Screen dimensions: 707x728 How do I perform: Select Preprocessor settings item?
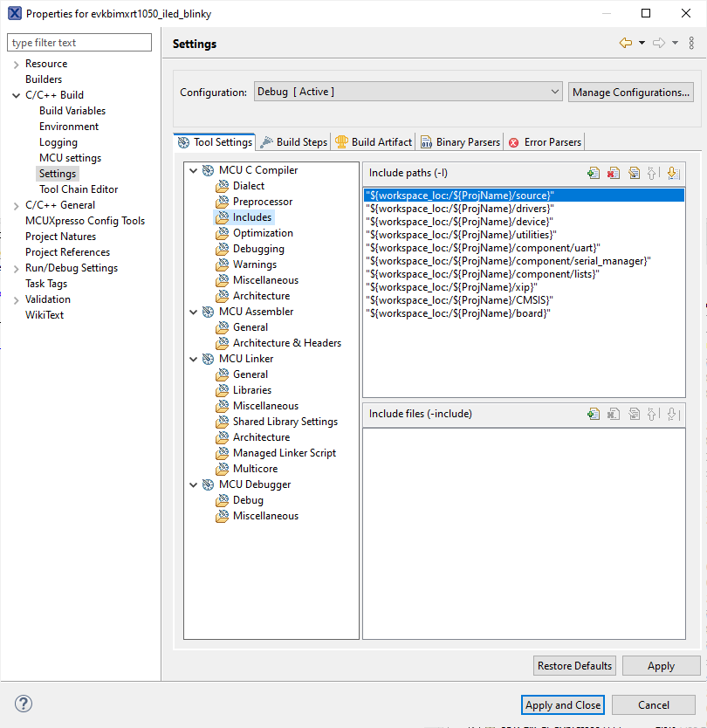pos(263,202)
